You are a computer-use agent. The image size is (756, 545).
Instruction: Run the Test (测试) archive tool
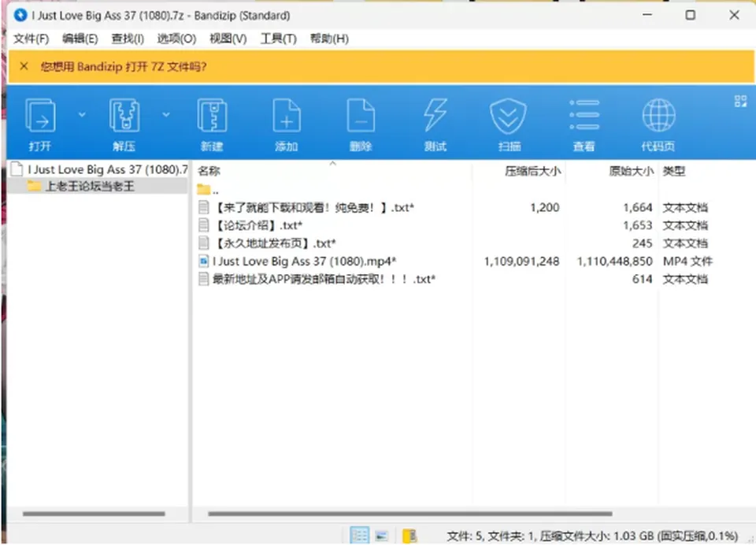click(x=435, y=116)
